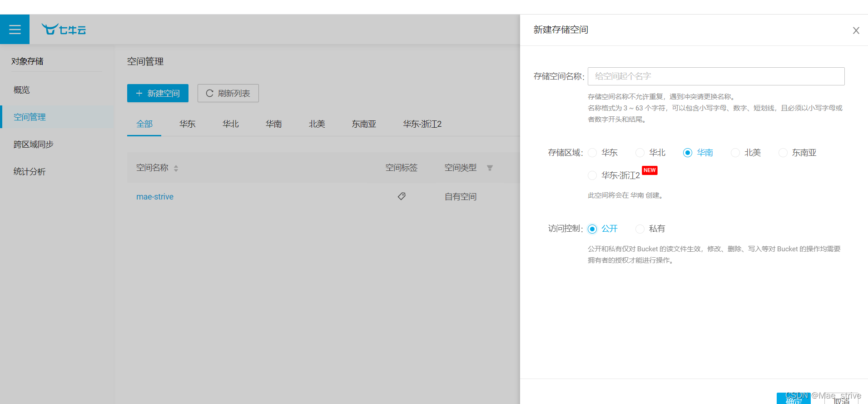868x404 pixels.
Task: Click the tag icon for mae-strive
Action: [x=402, y=196]
